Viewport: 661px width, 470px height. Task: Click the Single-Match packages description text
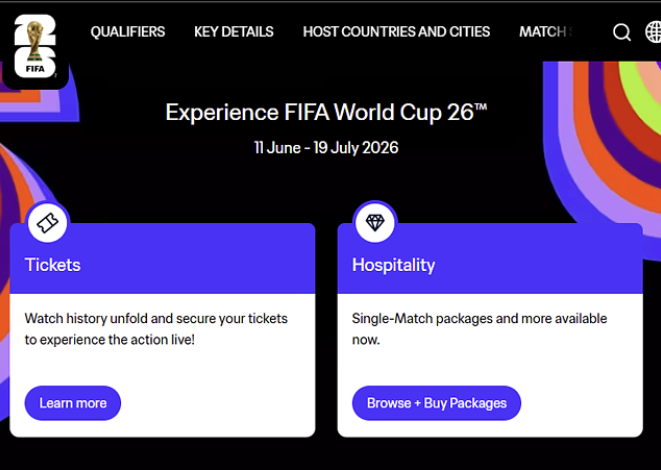[x=479, y=329]
